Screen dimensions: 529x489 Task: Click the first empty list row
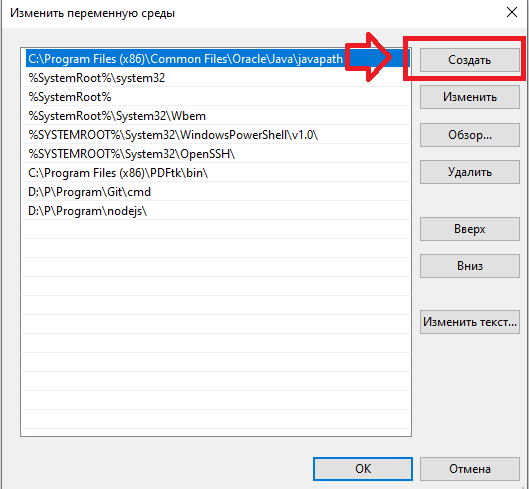[x=216, y=230]
